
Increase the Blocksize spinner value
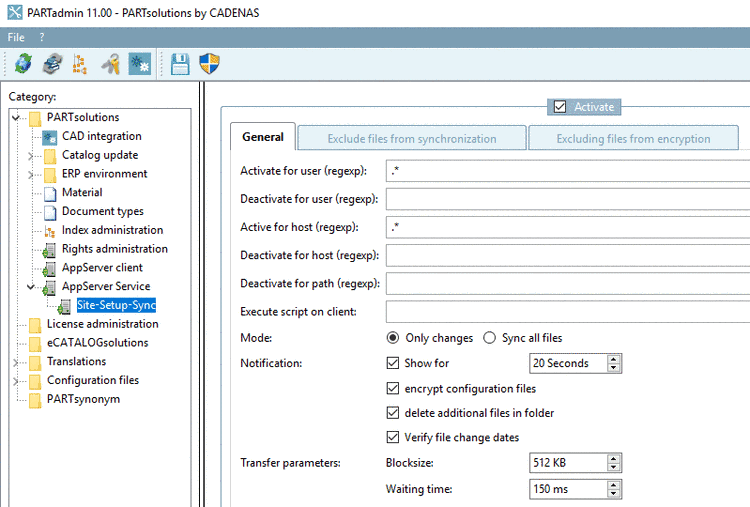(614, 459)
